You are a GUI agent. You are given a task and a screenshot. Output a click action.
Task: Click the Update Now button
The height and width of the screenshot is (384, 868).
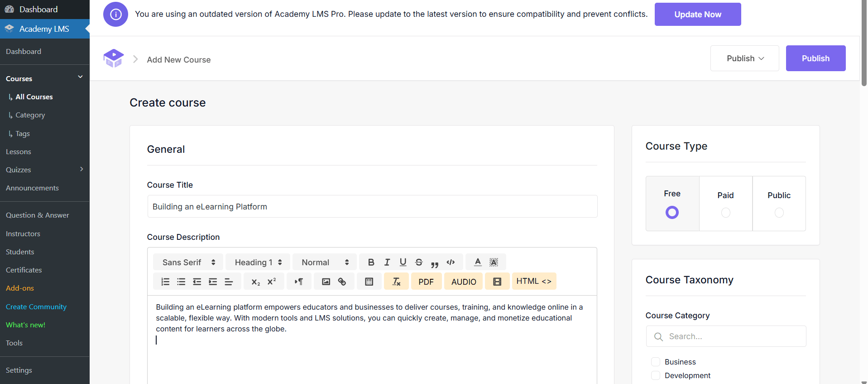pos(697,15)
